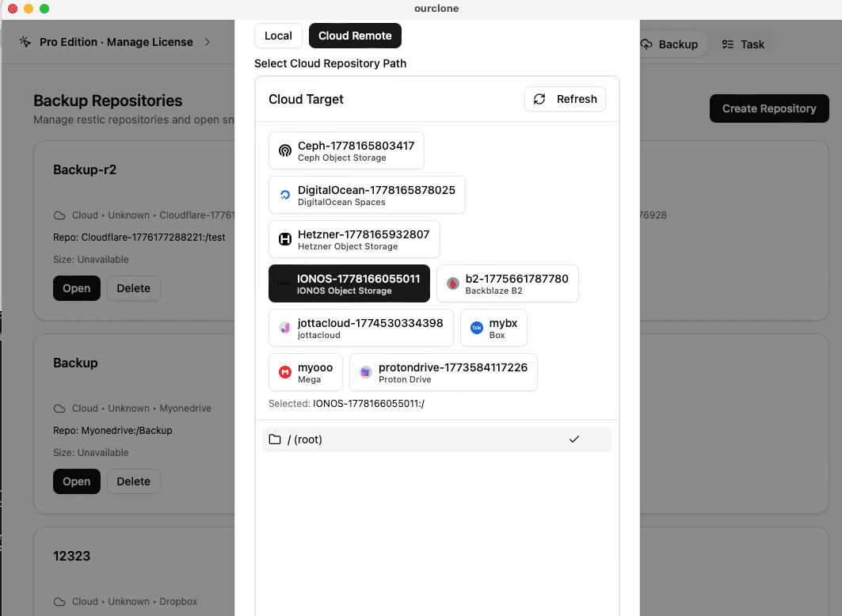Click the Pro Edition sparkle icon
Viewport: 842px width, 616px height.
(x=25, y=42)
